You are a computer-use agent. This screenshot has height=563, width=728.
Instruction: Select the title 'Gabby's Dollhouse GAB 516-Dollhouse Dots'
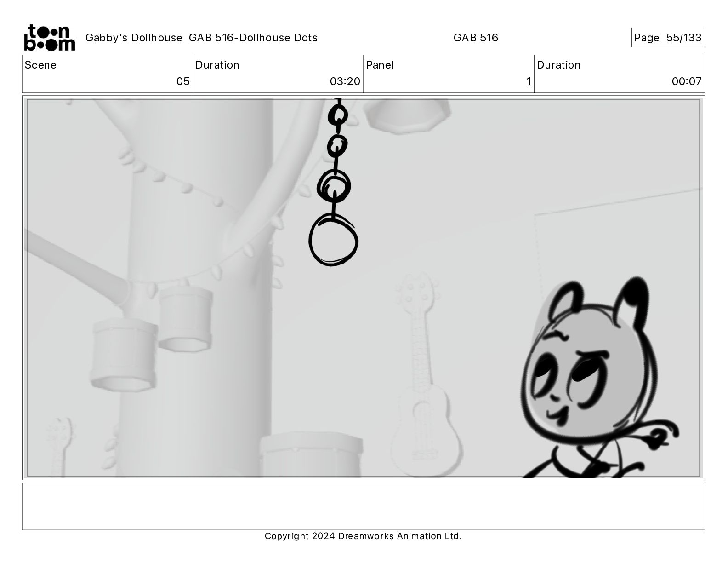pos(202,38)
